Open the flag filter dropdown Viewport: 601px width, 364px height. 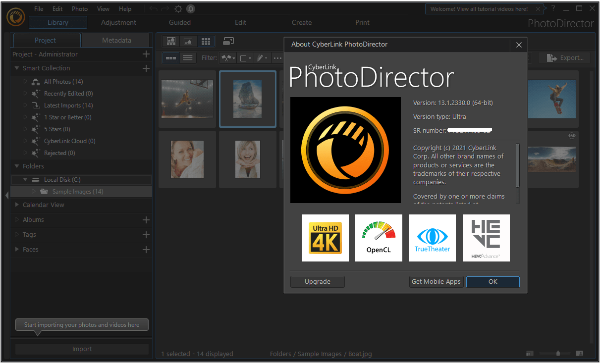228,58
